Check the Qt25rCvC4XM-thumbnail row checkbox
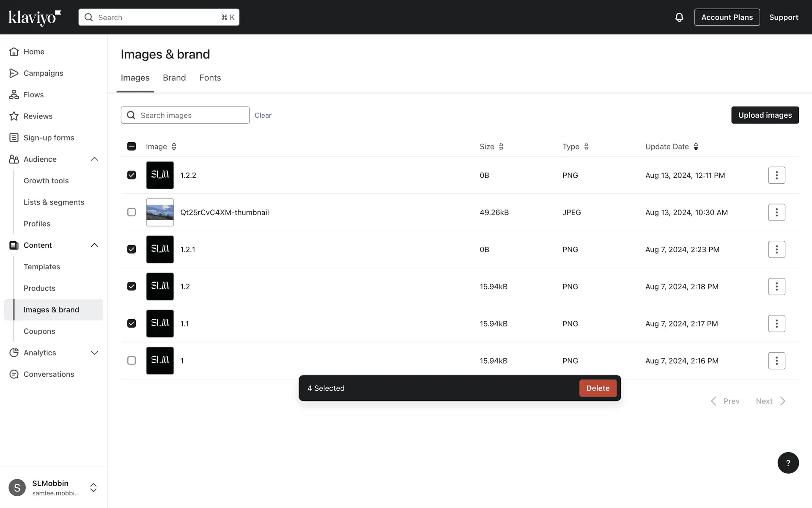The height and width of the screenshot is (508, 812). pyautogui.click(x=132, y=212)
